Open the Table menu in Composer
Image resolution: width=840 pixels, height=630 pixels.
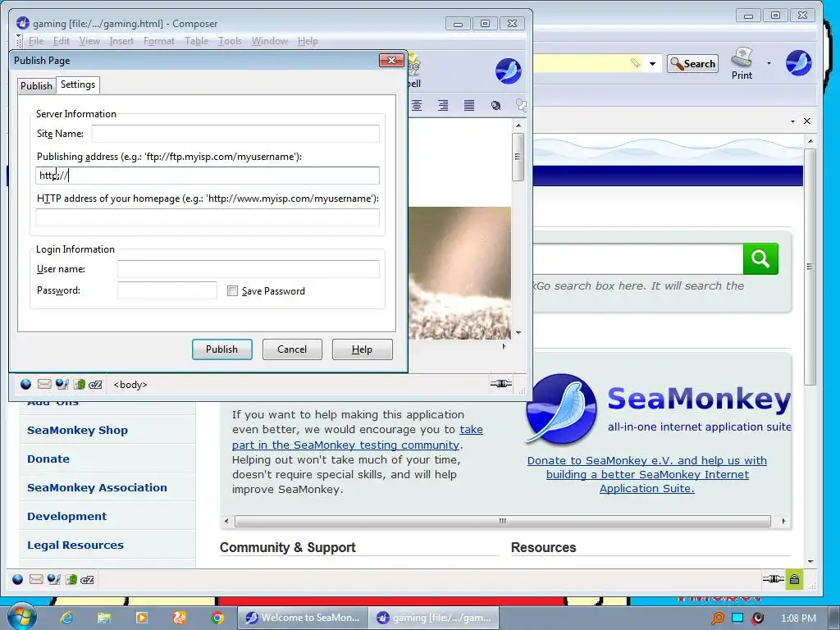tap(197, 41)
